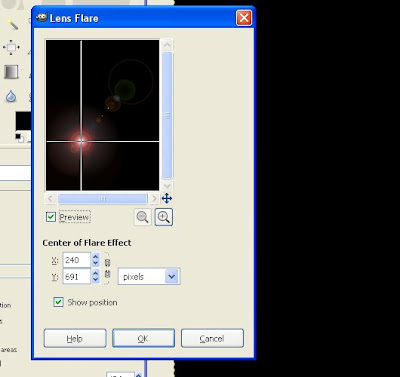This screenshot has height=377, width=400.
Task: Click the zoom out magnifier button
Action: point(143,217)
